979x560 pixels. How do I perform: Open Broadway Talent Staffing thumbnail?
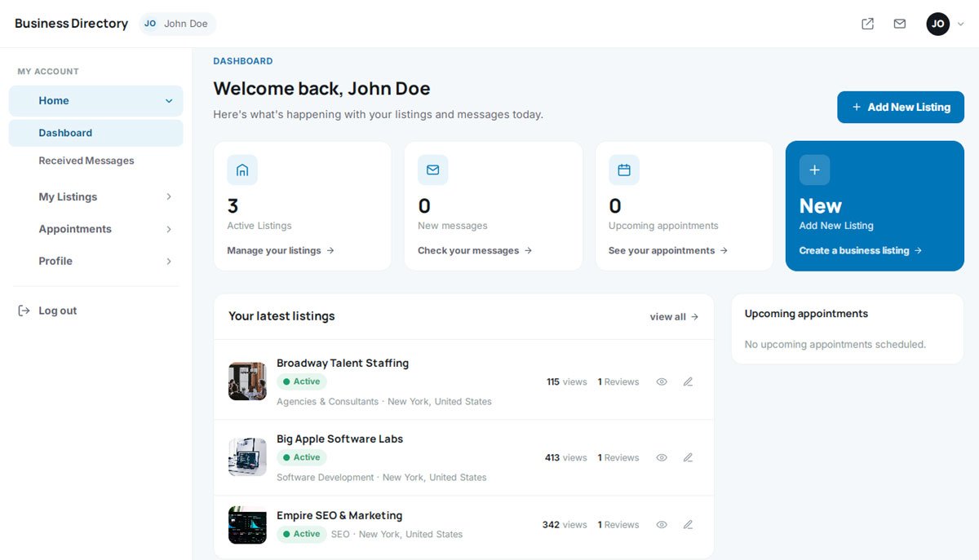coord(247,381)
